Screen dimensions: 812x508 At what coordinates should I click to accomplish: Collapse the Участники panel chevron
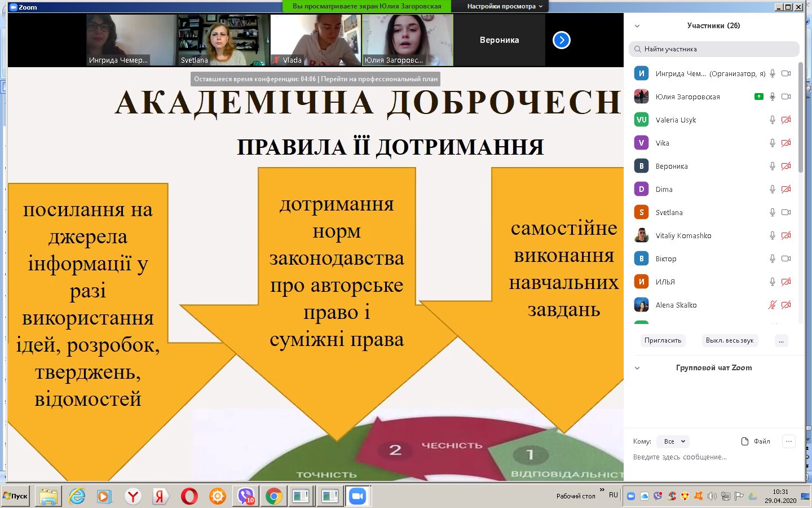point(637,26)
